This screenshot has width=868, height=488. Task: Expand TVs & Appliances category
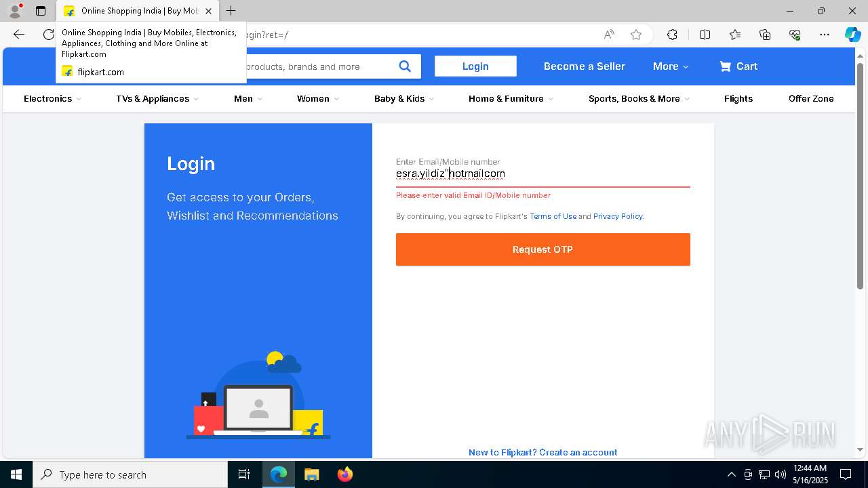pyautogui.click(x=157, y=98)
